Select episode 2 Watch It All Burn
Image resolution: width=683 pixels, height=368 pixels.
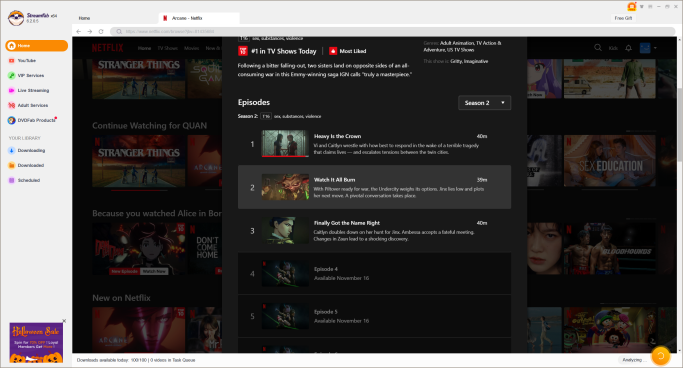click(374, 187)
